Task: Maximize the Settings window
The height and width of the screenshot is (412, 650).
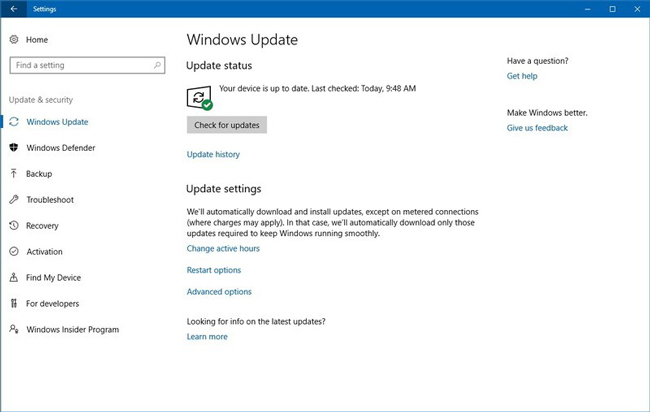Action: [x=612, y=9]
